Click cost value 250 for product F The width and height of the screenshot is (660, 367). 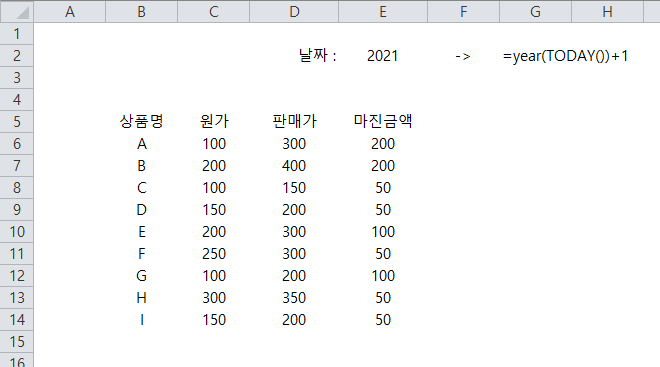[x=214, y=253]
